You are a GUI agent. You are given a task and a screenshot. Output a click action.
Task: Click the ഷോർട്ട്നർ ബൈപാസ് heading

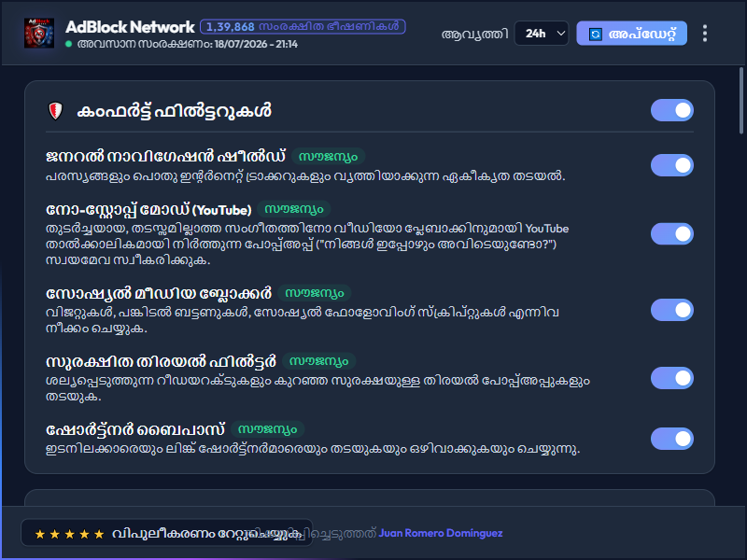pos(135,429)
